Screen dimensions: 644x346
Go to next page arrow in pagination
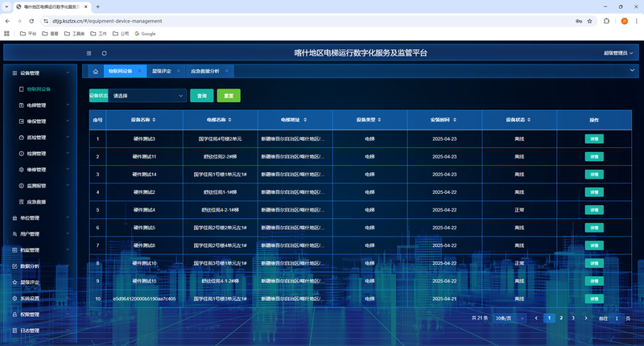pyautogui.click(x=584, y=318)
